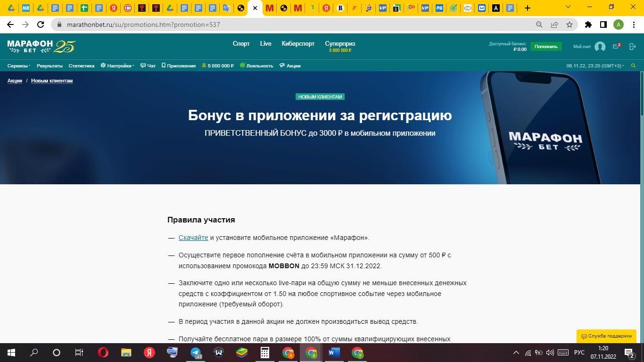Open the volume speaker tray icon
The height and width of the screenshot is (362, 644).
coord(550,352)
